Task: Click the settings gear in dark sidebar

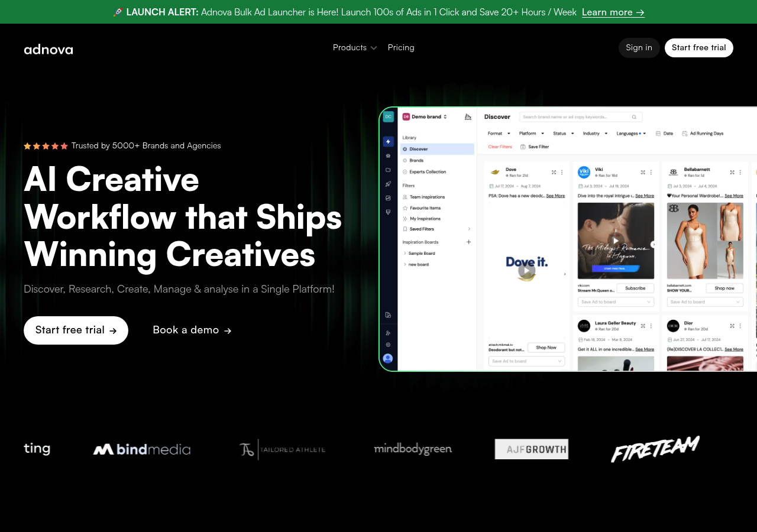Action: pyautogui.click(x=388, y=344)
